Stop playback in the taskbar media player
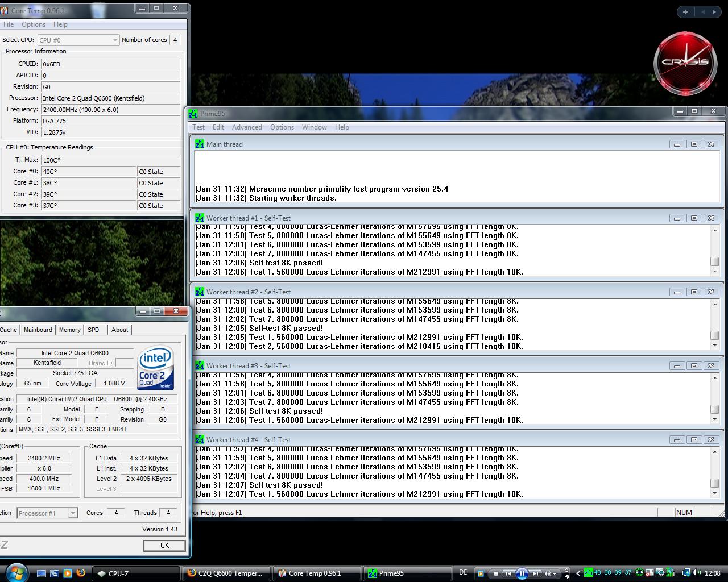728x582 pixels. click(x=496, y=573)
